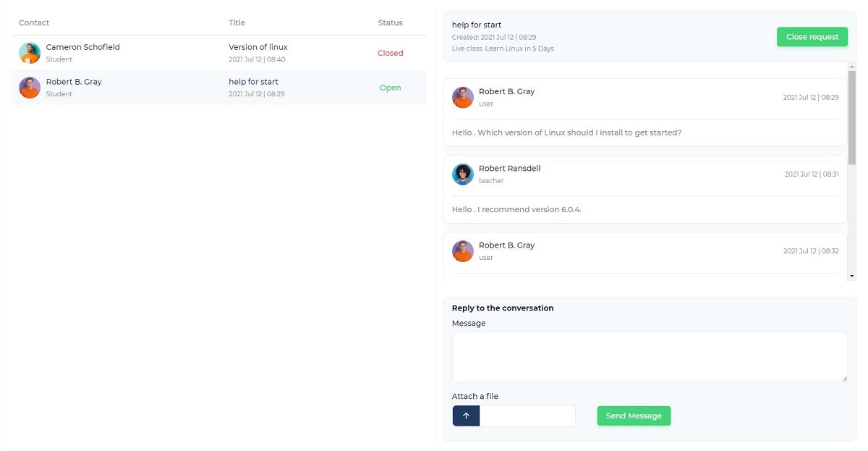Sort by the Contact column header
The height and width of the screenshot is (451, 868).
click(34, 22)
